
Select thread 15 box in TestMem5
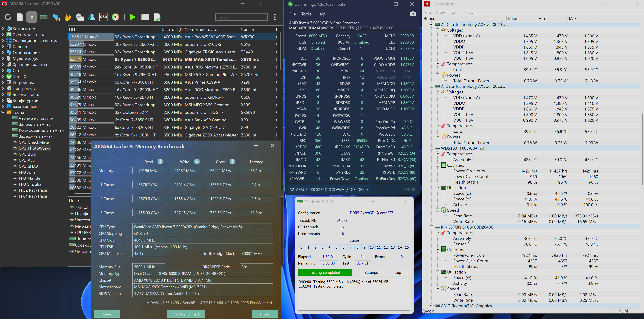click(407, 247)
